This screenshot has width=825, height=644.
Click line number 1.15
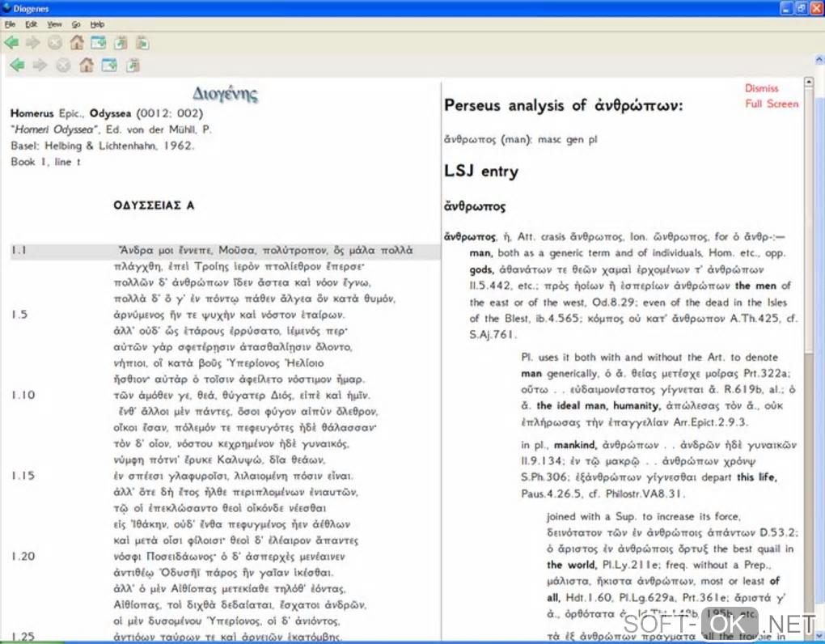[23, 476]
